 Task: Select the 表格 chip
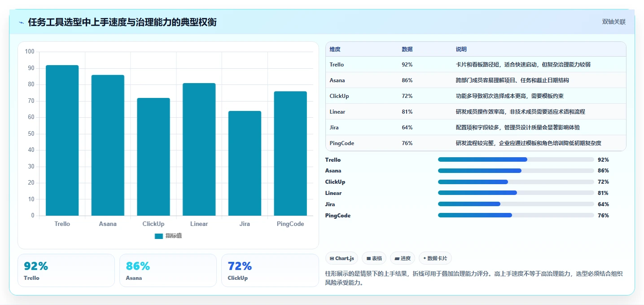click(x=374, y=258)
